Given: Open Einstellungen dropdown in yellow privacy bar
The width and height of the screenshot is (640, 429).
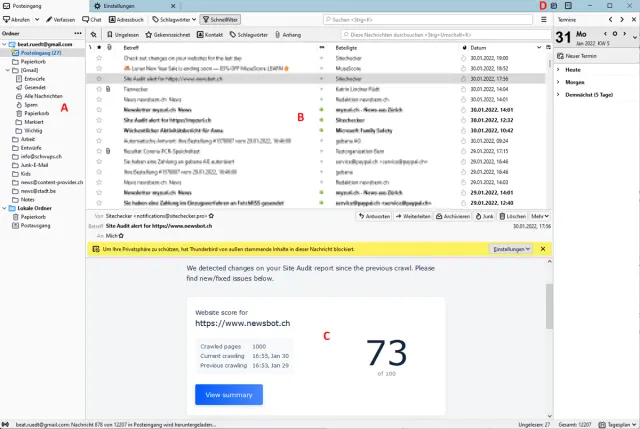Looking at the screenshot, I should (x=511, y=249).
